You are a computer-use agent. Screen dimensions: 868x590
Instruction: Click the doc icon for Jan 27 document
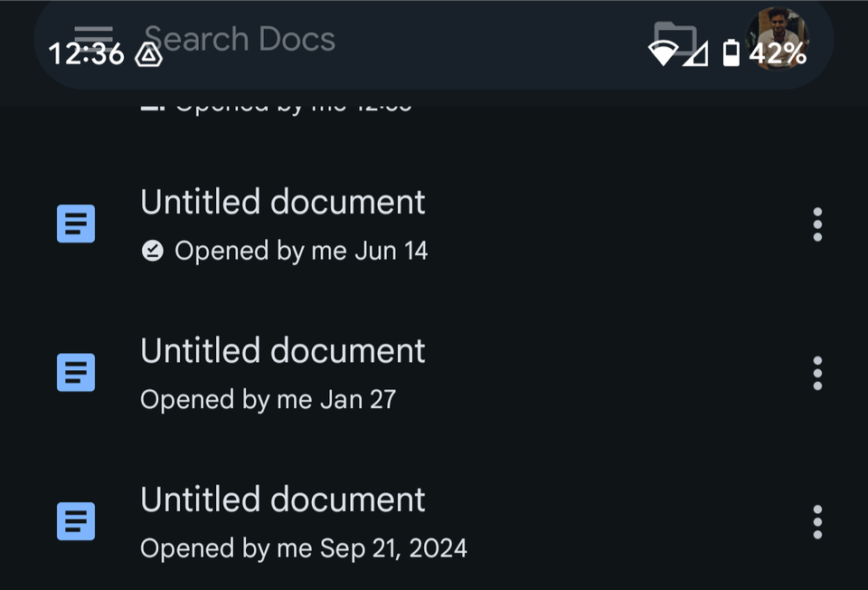tap(76, 372)
